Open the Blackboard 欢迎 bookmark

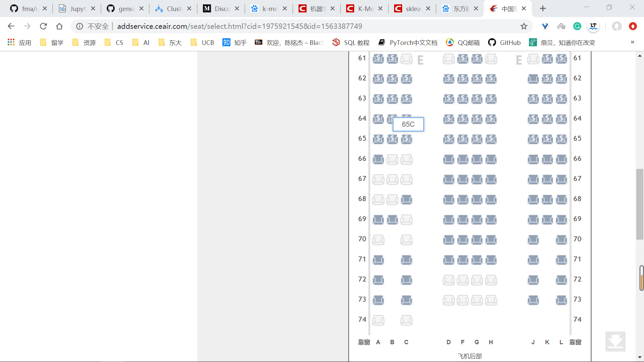click(x=289, y=43)
